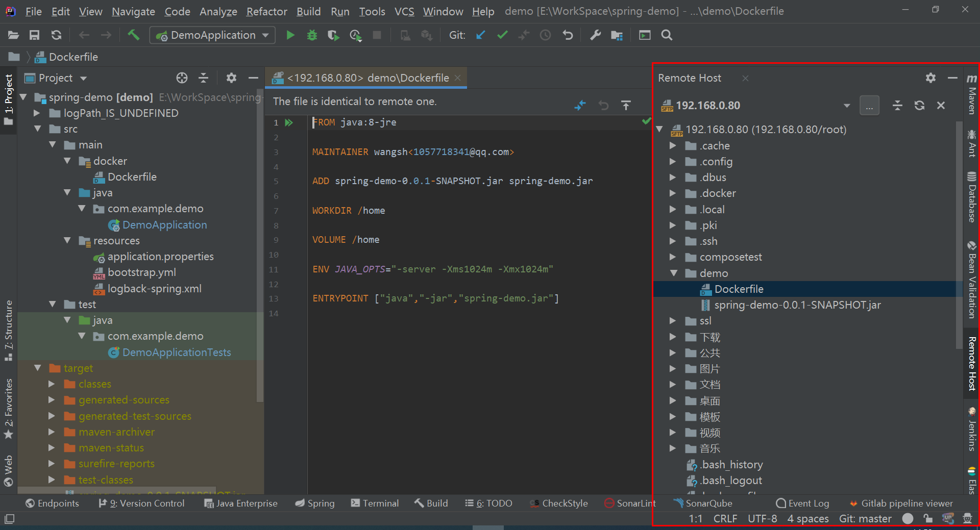The image size is (980, 530).
Task: Commit changes via the green checkmark icon
Action: coord(502,35)
